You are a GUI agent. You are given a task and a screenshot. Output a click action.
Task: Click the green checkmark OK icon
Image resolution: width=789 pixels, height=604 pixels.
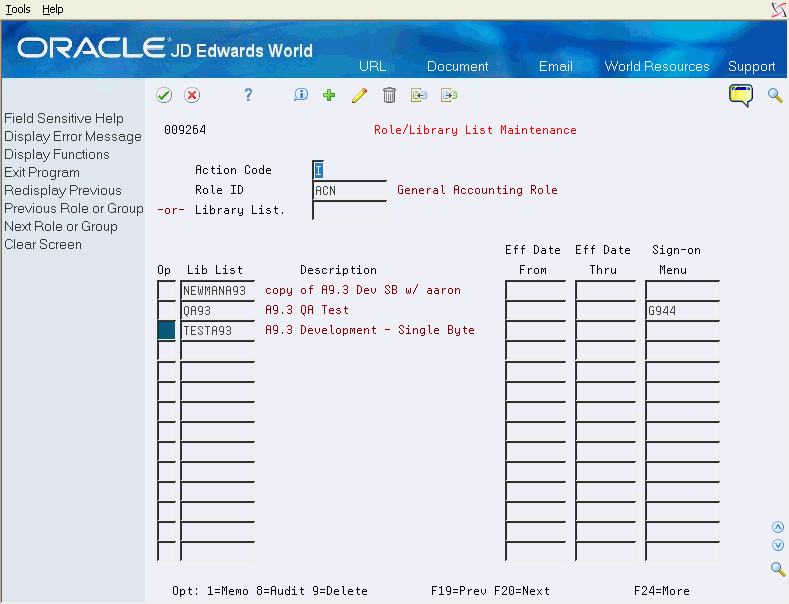coord(164,95)
